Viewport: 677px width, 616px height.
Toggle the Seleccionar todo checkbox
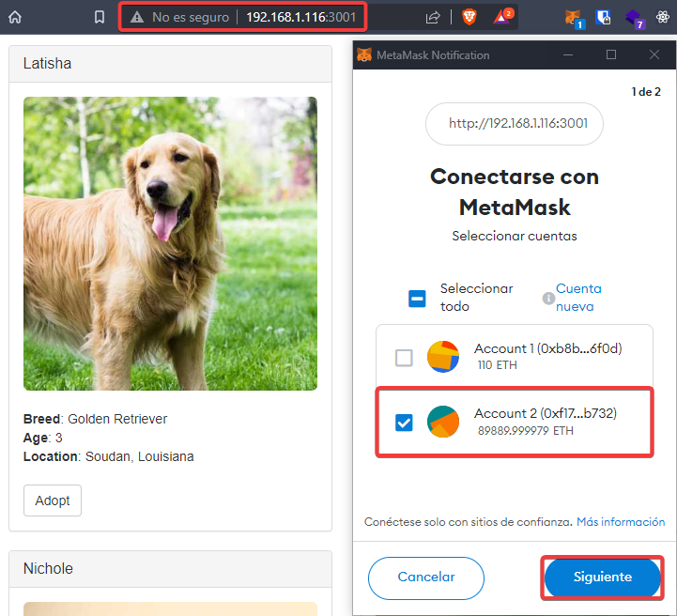click(x=418, y=299)
